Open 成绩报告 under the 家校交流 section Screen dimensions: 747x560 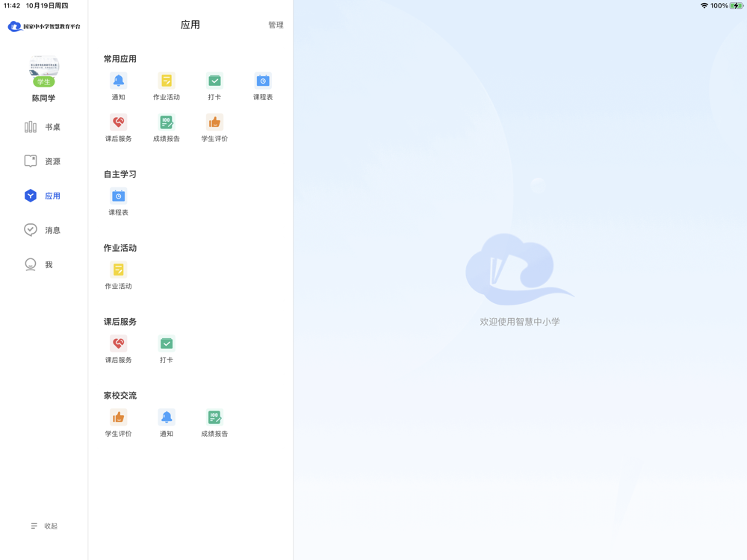pos(214,423)
